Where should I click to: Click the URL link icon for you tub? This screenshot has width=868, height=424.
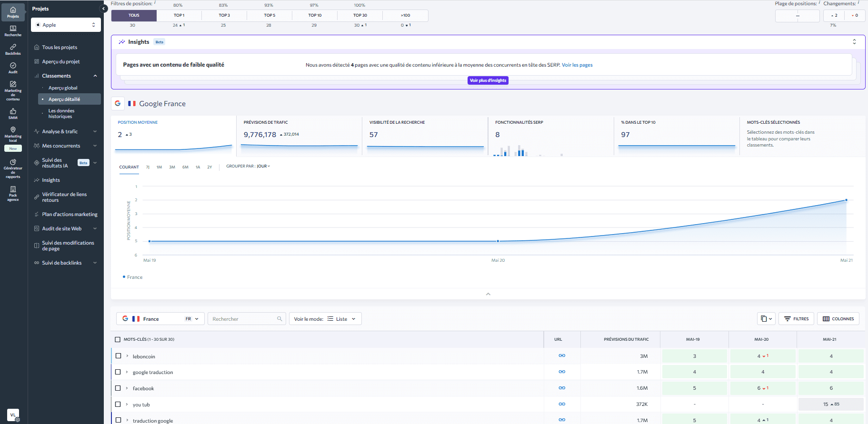562,404
